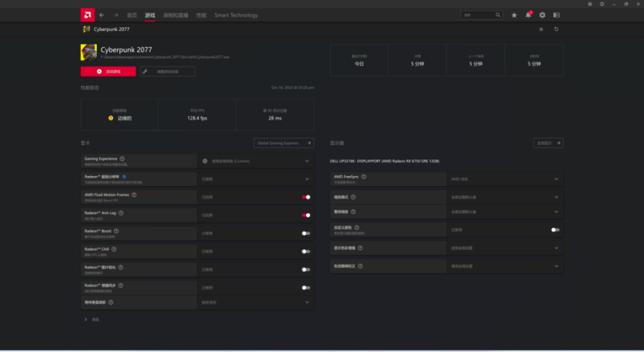
Task: Favorite Cyberpunk 2077 with outline star icon
Action: pos(541,29)
